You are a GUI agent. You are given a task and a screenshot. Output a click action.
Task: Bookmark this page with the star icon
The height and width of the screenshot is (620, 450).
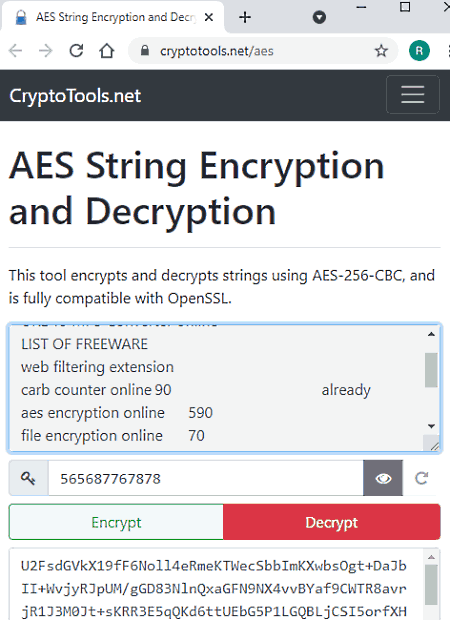(381, 51)
